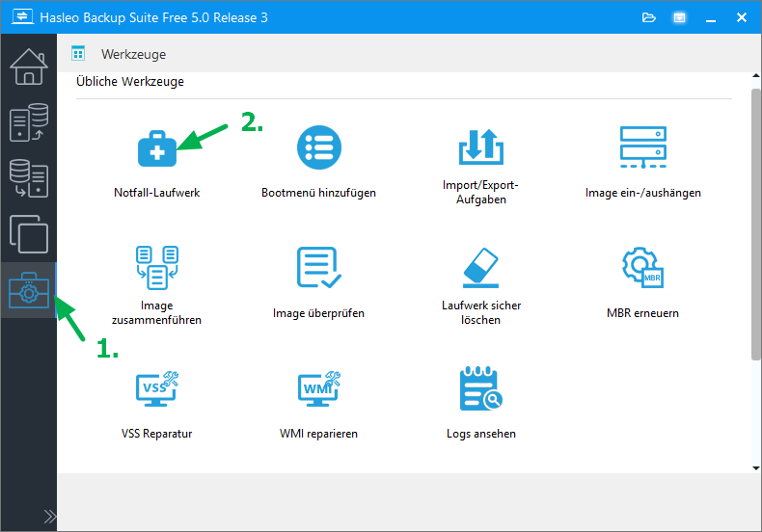Open the Restore section in sidebar
This screenshot has width=762, height=532.
[29, 178]
